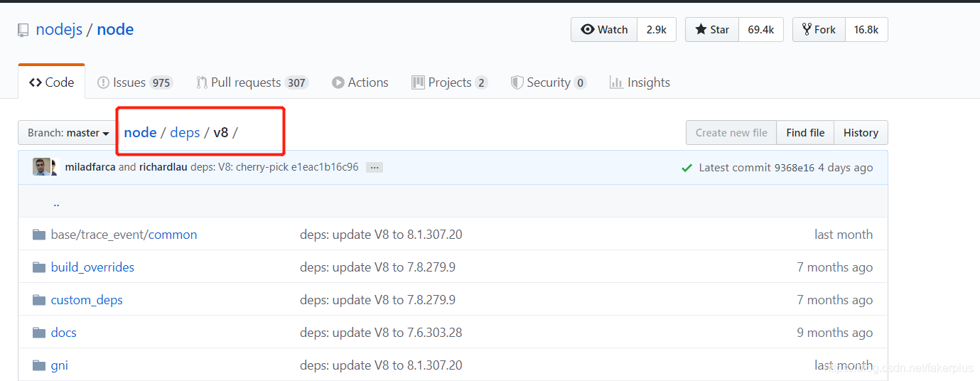
Task: Open the Projects tab
Action: click(x=450, y=82)
